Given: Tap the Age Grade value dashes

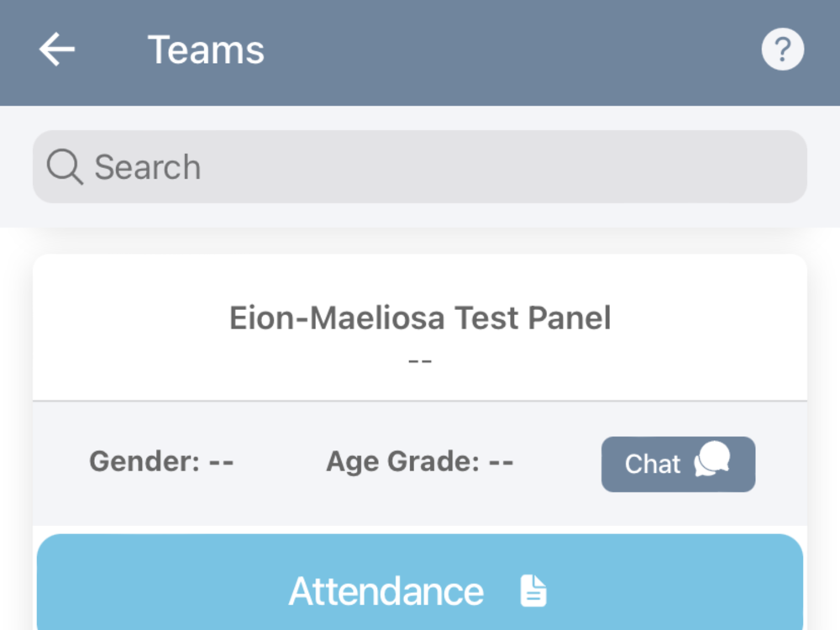Looking at the screenshot, I should point(501,461).
